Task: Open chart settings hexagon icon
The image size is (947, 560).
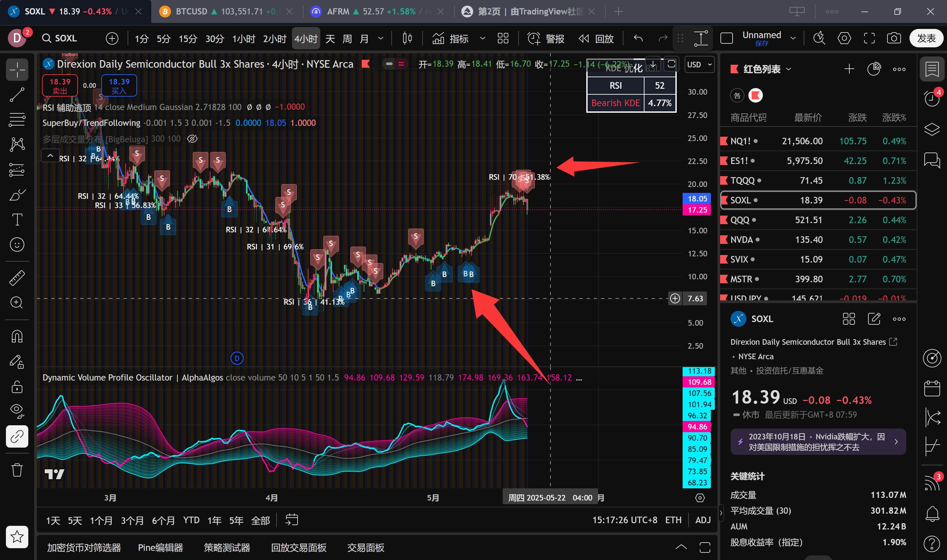Action: [844, 38]
